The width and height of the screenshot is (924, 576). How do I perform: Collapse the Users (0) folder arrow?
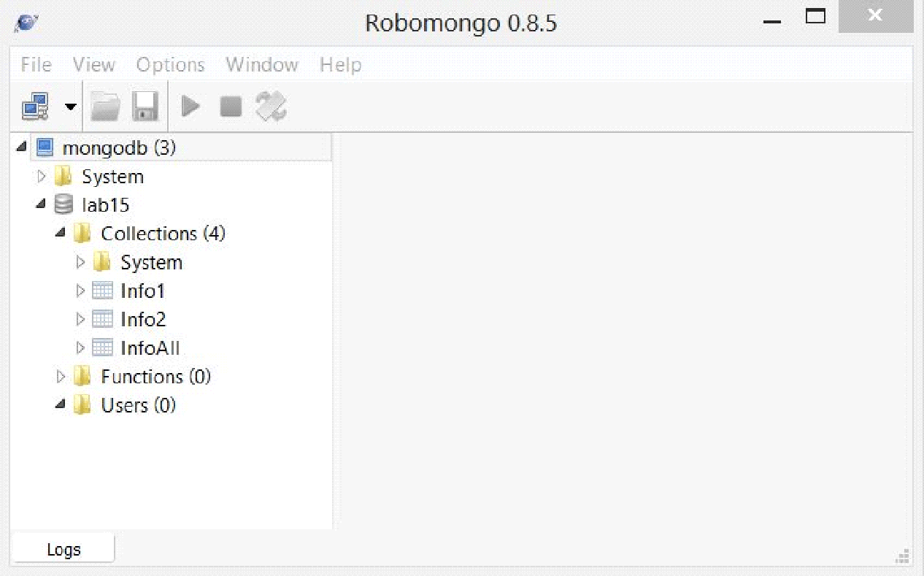(61, 404)
